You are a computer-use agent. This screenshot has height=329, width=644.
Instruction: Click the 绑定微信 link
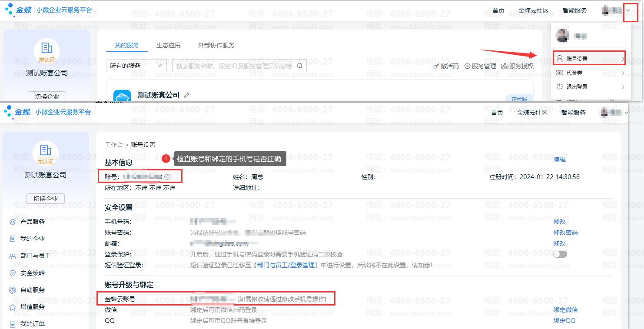565,310
